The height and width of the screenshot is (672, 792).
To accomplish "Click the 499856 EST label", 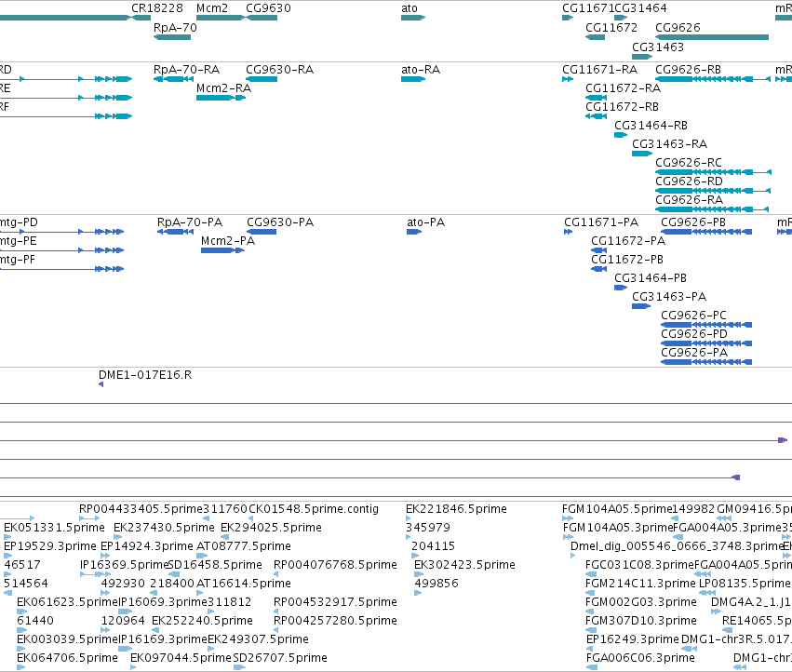I will (436, 584).
